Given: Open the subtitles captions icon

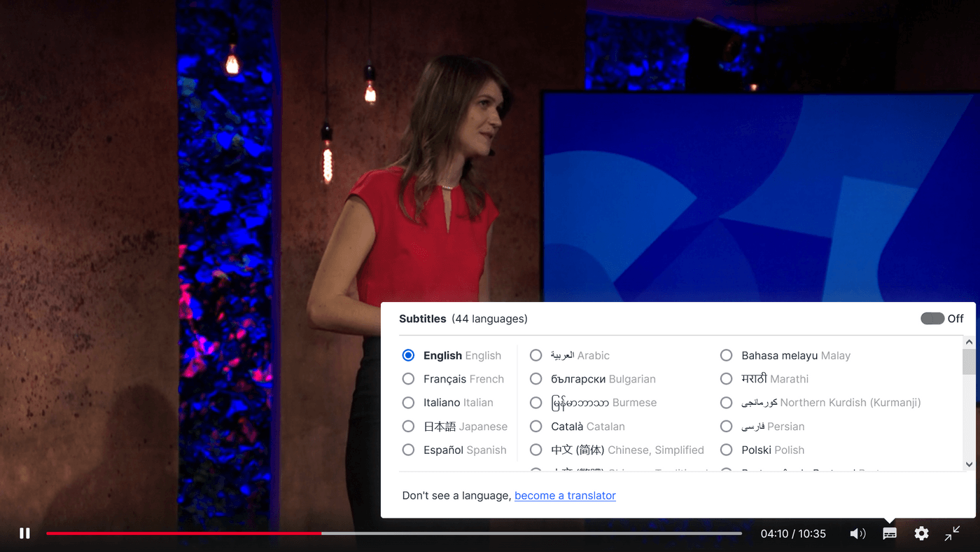Looking at the screenshot, I should click(889, 533).
